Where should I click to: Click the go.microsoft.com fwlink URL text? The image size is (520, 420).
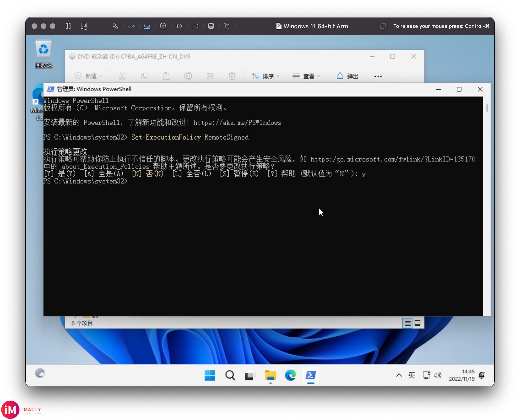point(393,159)
